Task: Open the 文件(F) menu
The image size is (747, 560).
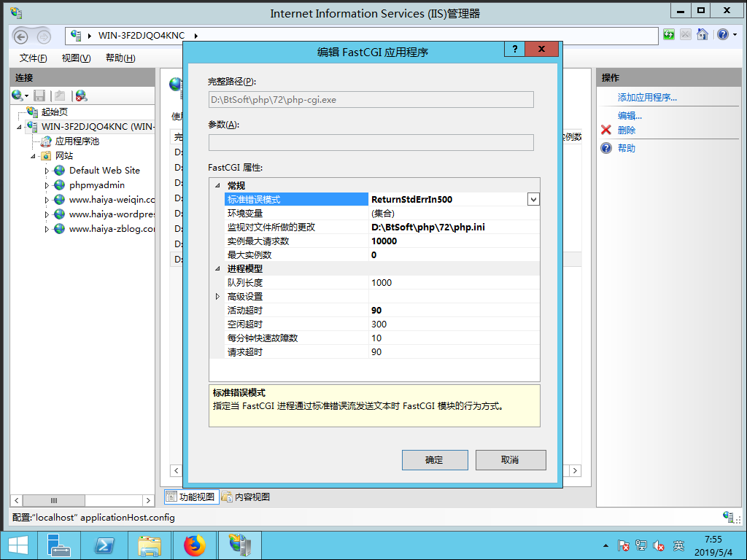Action: (x=34, y=58)
